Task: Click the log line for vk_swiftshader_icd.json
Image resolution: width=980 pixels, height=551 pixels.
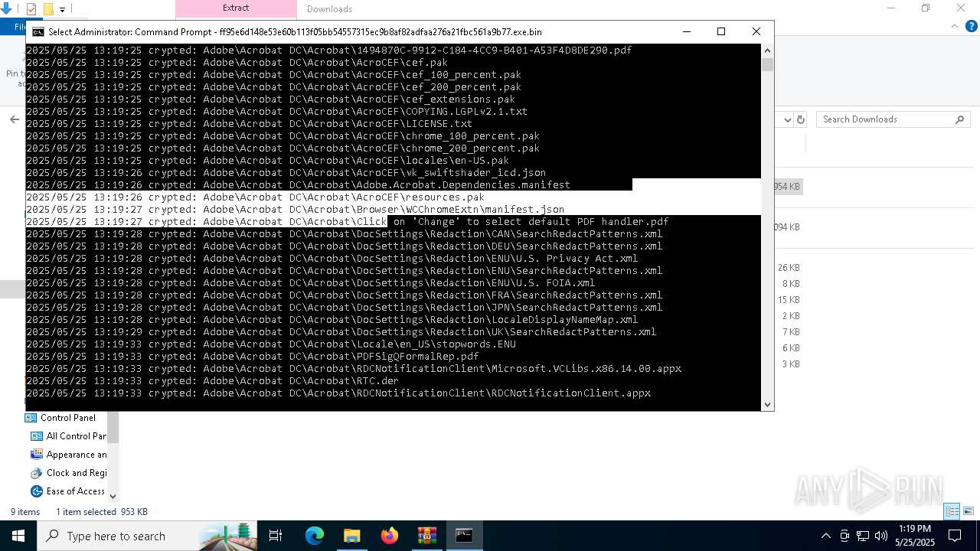Action: (286, 173)
